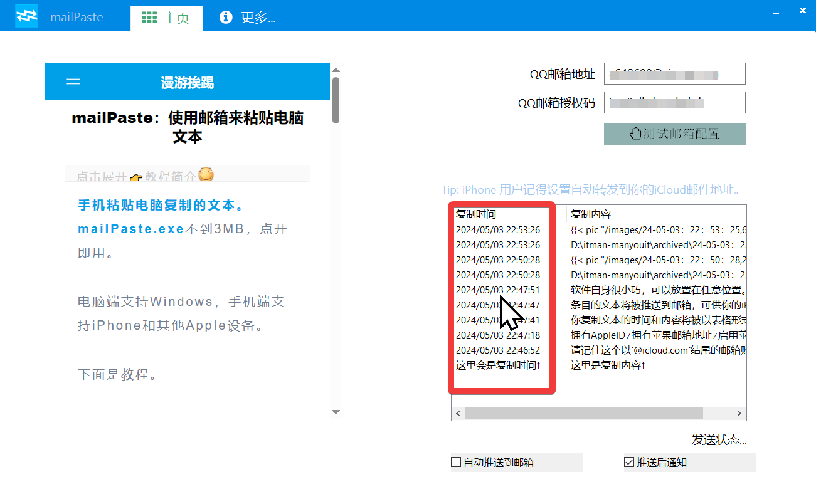Click the smiley emoji after 教程简介
Viewport: 816px width, 504px height.
point(204,176)
